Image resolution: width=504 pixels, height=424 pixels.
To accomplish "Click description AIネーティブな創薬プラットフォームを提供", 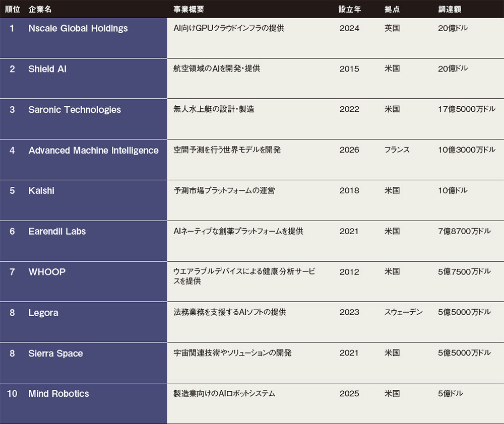I will click(x=238, y=231).
